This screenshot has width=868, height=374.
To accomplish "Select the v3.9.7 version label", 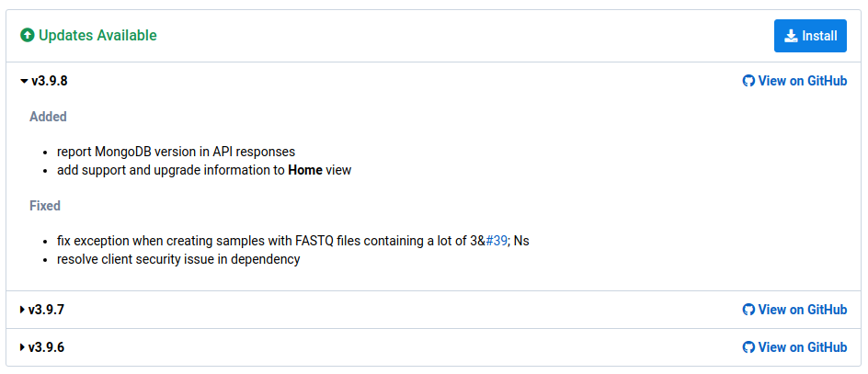I will 47,310.
